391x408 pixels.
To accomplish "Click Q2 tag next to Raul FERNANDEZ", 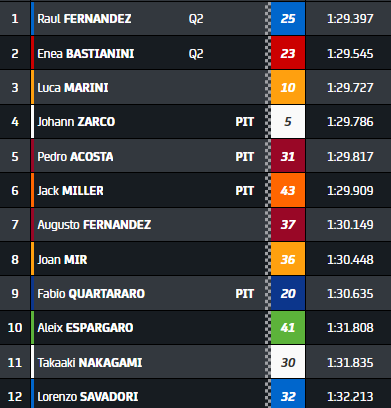I will tap(196, 19).
